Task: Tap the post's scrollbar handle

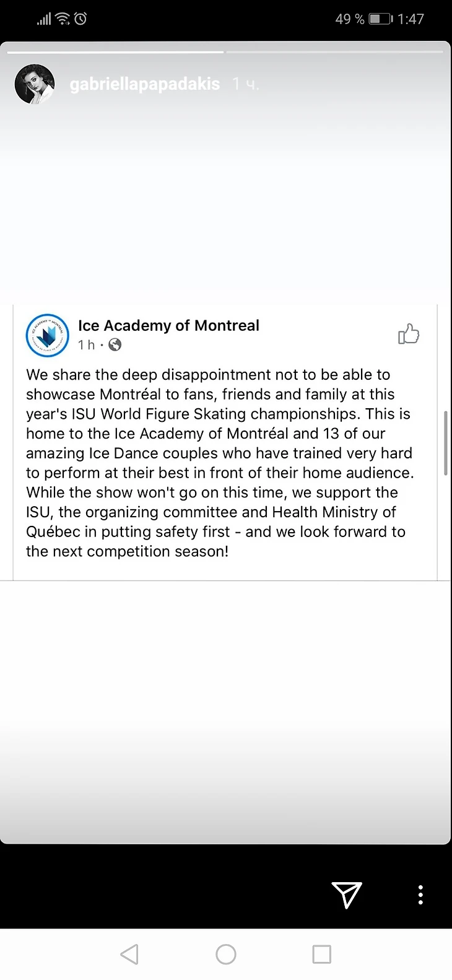Action: tap(445, 442)
